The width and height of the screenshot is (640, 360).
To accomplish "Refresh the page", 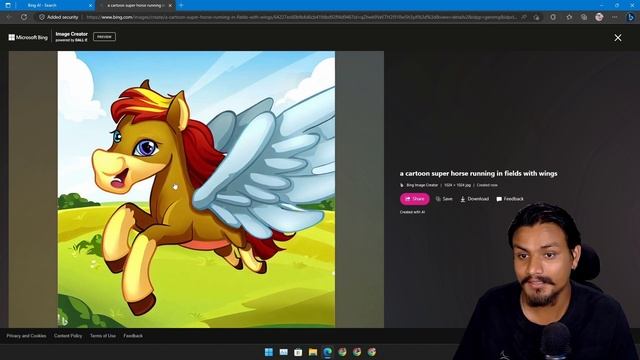I will pos(24,17).
